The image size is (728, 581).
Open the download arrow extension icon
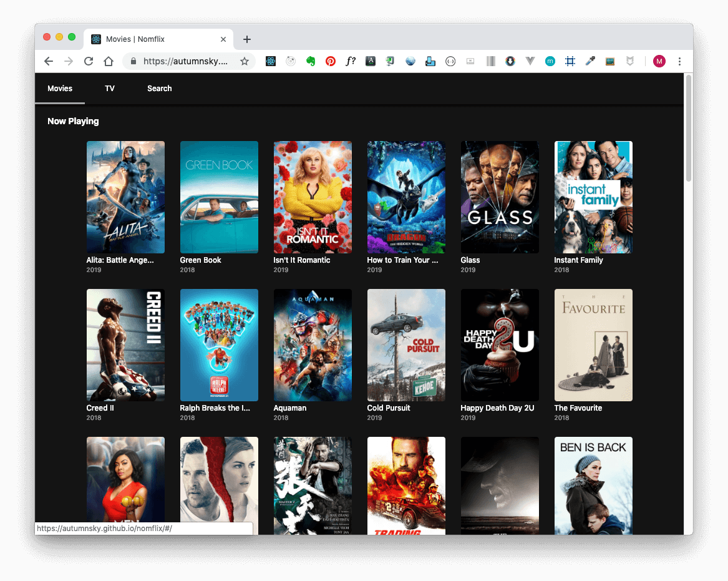[x=510, y=61]
